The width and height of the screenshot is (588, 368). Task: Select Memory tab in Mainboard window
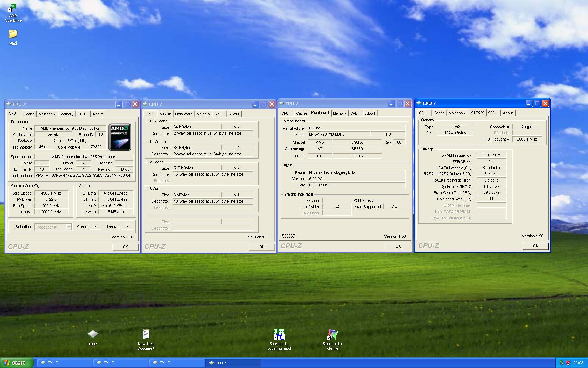(x=339, y=113)
